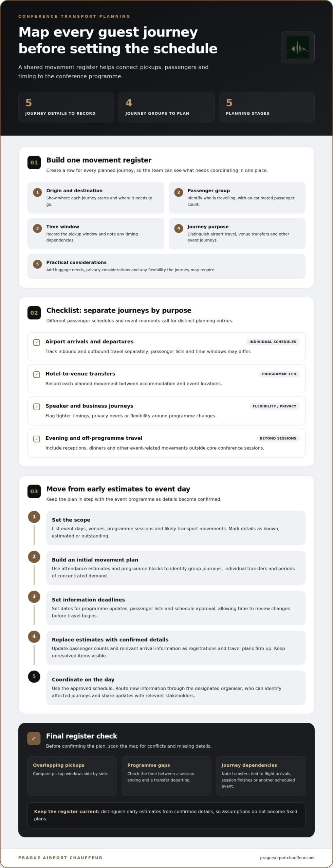The image size is (333, 868).
Task: Click the PROGRAMME-LED tag
Action: click(279, 374)
